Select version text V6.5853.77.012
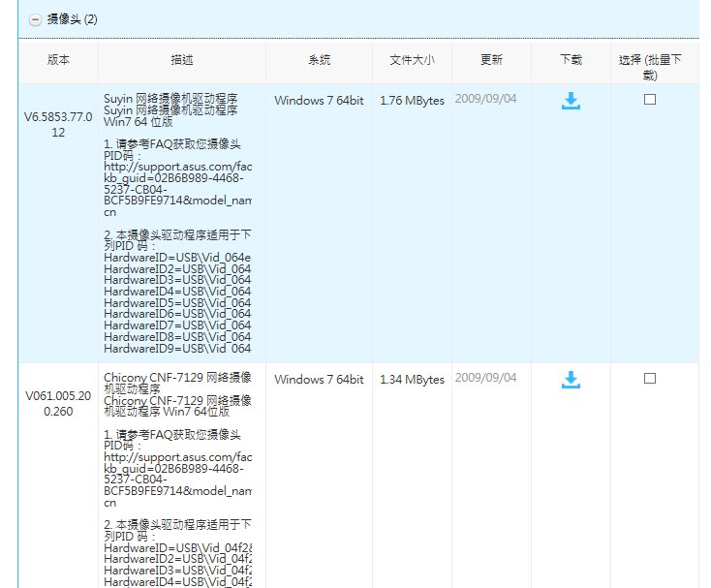Image resolution: width=711 pixels, height=588 pixels. (x=58, y=125)
